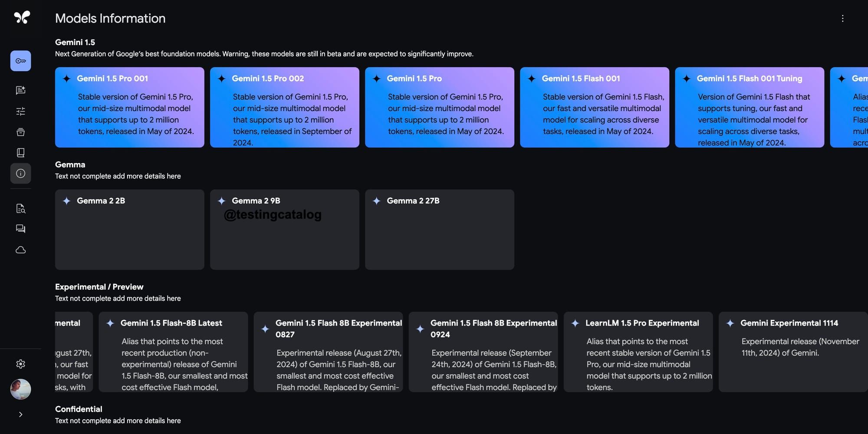Viewport: 868px width, 434px height.
Task: Open the prompt history archive icon
Action: [20, 132]
